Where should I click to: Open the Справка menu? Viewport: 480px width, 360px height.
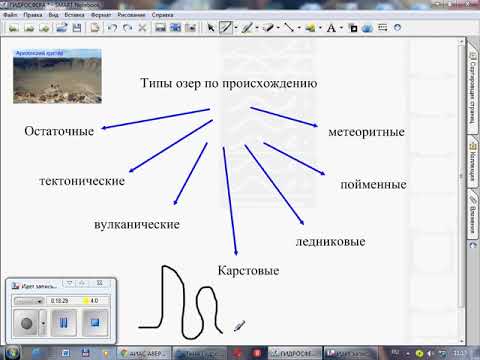162,15
